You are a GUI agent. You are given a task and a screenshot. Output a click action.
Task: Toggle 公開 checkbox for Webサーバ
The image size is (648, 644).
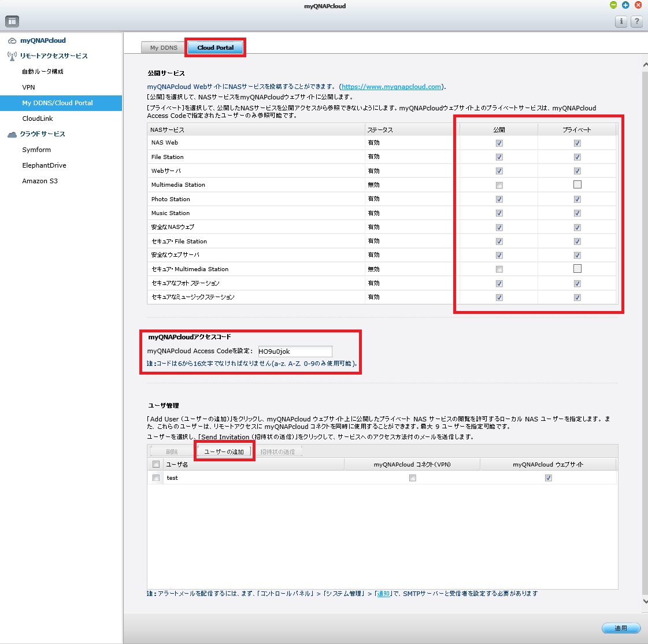499,171
